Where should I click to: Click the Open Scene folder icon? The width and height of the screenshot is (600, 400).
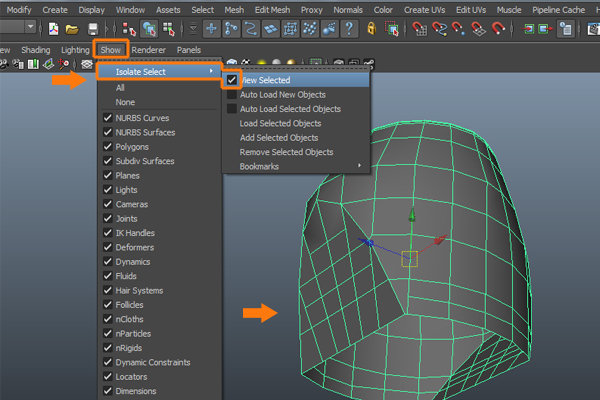72,29
